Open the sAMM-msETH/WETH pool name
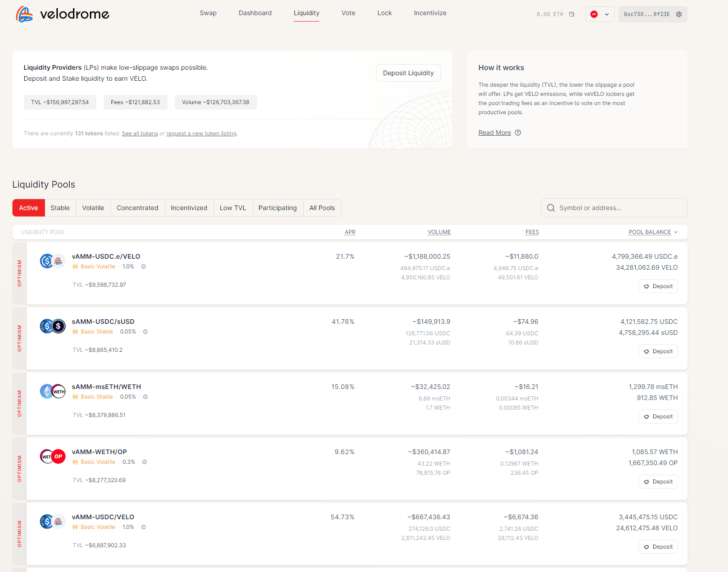Screen dimensions: 728x572 point(106,387)
